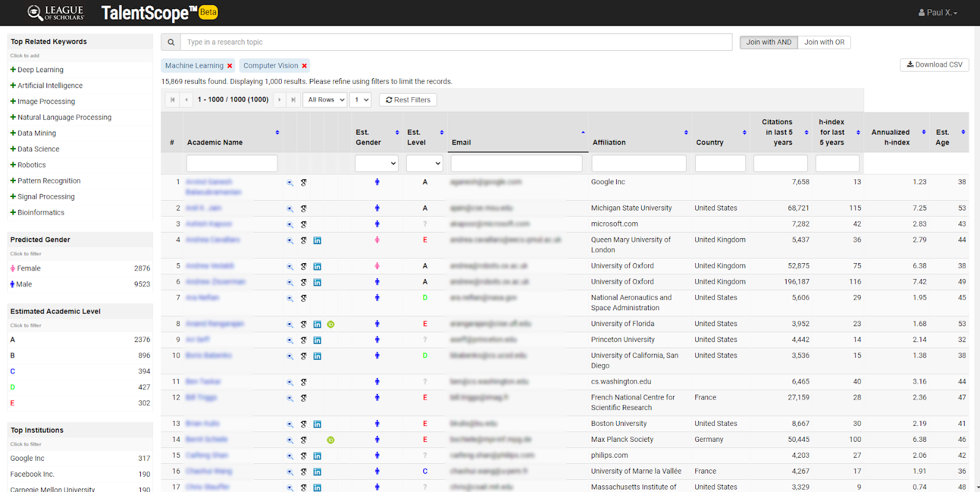Image resolution: width=980 pixels, height=492 pixels.
Task: Click the Rest Filters button
Action: click(408, 100)
